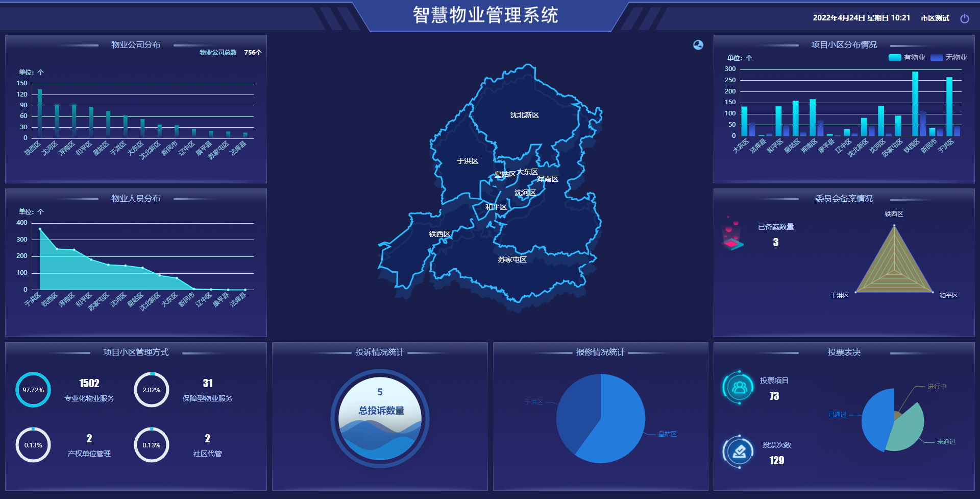The image size is (980, 499).
Task: Toggle the 无物业 legend series
Action: (948, 58)
